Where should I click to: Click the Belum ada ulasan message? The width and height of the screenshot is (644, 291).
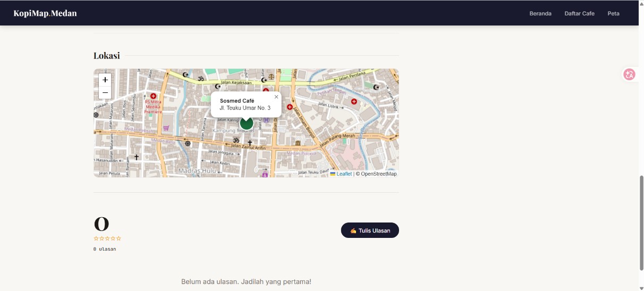point(246,281)
